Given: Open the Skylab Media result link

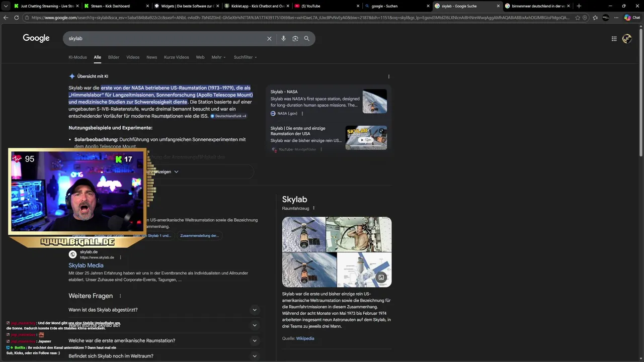Looking at the screenshot, I should coord(86,265).
